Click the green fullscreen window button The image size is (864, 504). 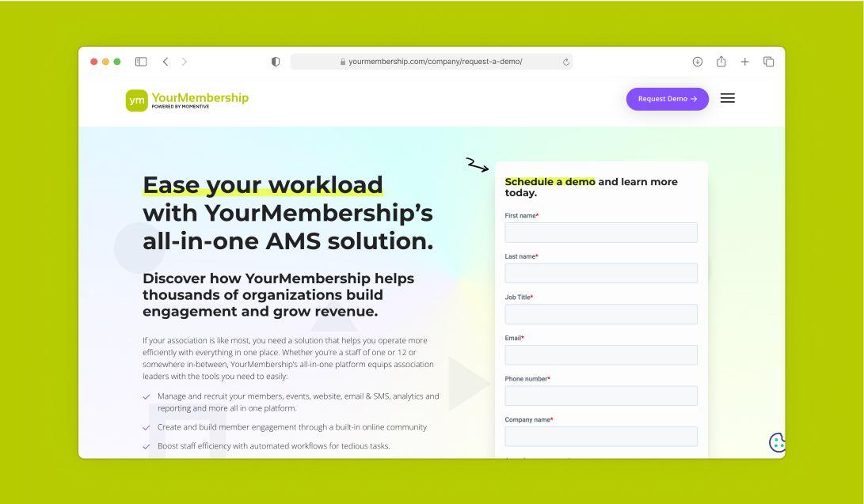[x=117, y=62]
